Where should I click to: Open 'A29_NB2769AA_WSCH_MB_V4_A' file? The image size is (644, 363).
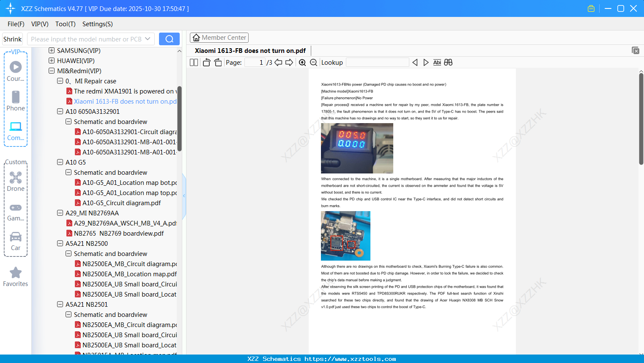coord(126,223)
